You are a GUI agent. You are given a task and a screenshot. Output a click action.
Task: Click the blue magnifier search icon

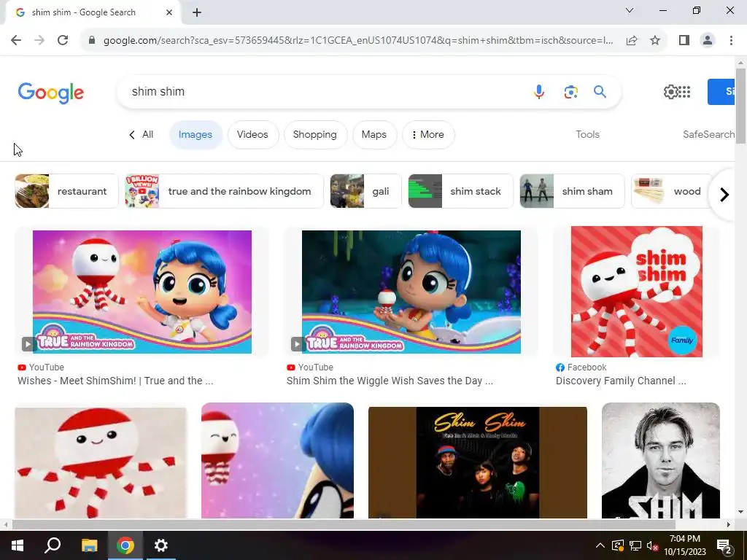600,91
